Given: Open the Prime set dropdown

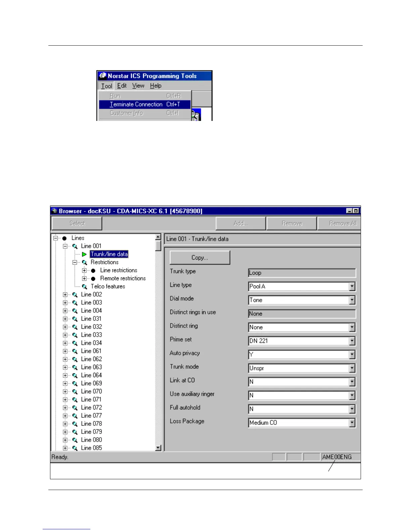Looking at the screenshot, I should coord(352,341).
